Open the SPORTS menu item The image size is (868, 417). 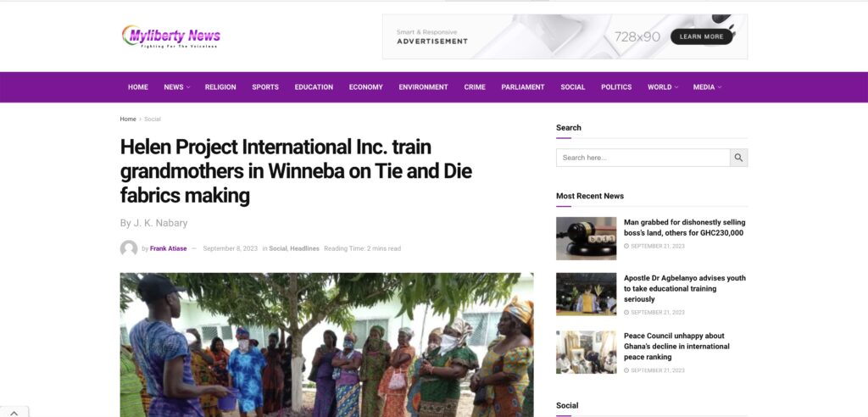click(x=264, y=87)
